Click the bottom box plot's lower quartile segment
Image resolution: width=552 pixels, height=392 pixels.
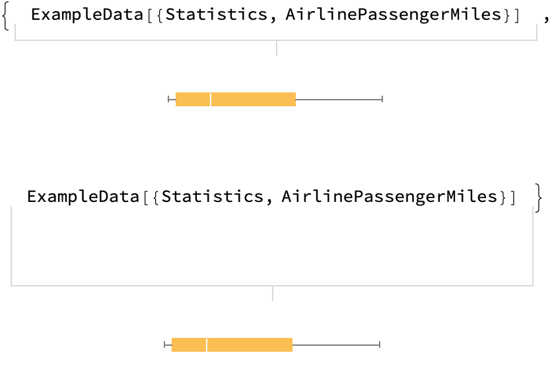click(189, 344)
